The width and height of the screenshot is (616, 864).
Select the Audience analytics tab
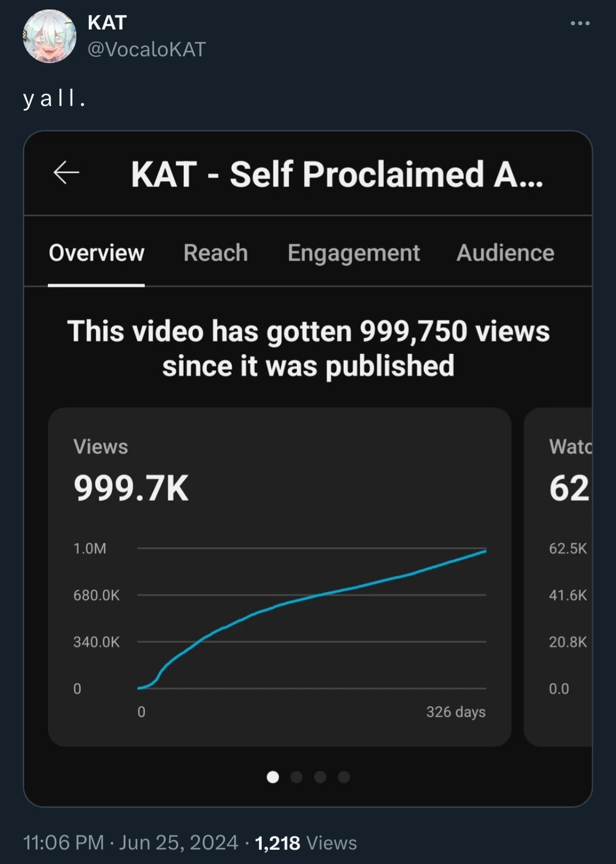tap(505, 253)
